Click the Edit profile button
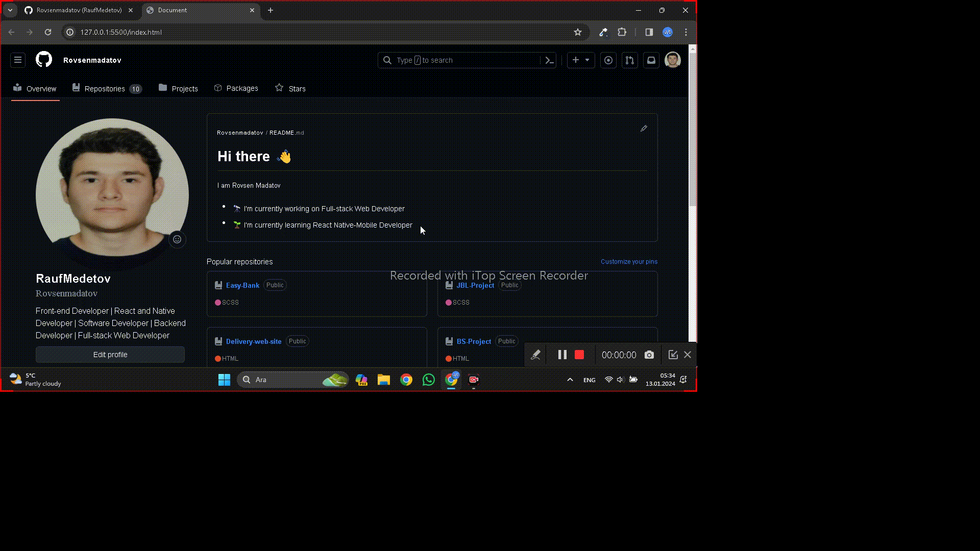The width and height of the screenshot is (980, 551). 110,355
